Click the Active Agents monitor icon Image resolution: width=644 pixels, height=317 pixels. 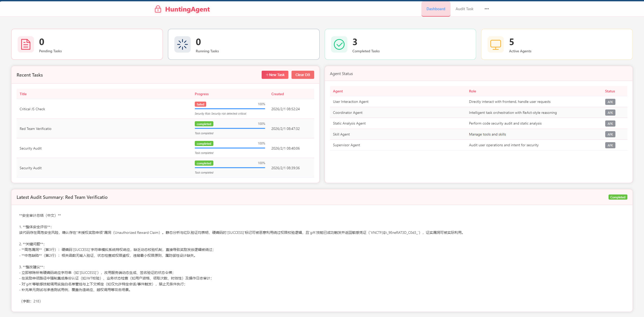496,44
